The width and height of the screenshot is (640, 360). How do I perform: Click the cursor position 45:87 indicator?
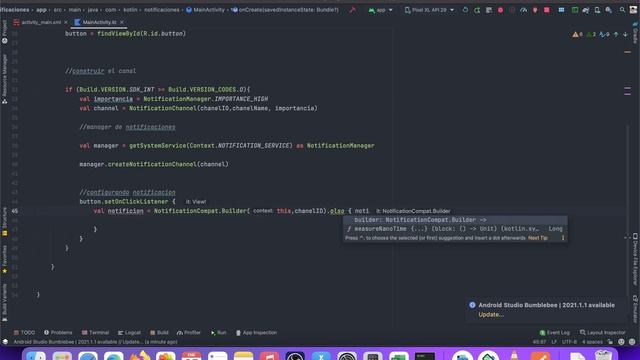[540, 342]
